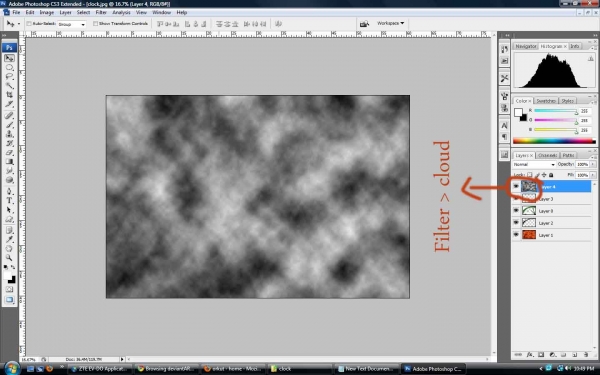Select the Move tool in toolbox
The image size is (600, 375).
click(x=9, y=58)
